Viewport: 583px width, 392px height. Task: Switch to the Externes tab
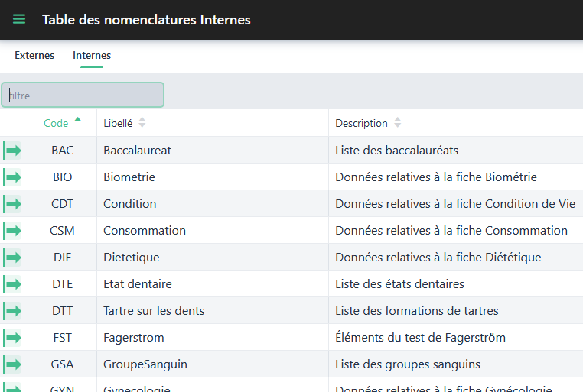click(x=34, y=56)
